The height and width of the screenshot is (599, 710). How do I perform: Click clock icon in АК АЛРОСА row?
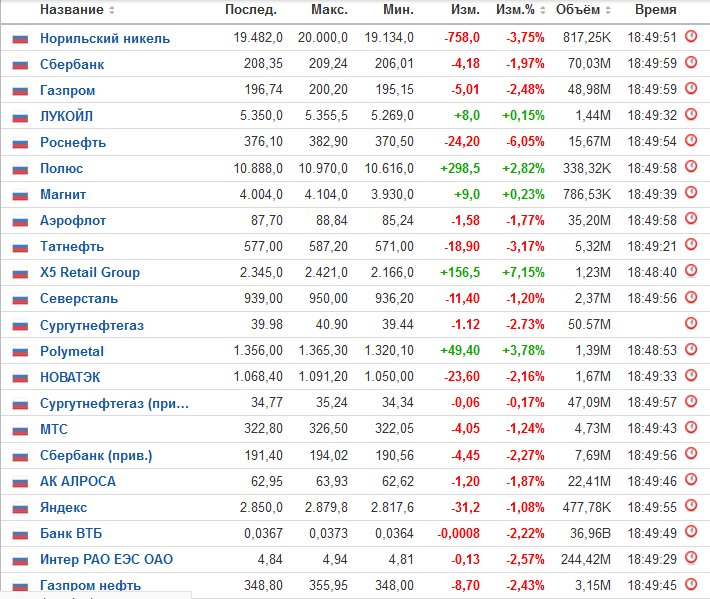691,479
